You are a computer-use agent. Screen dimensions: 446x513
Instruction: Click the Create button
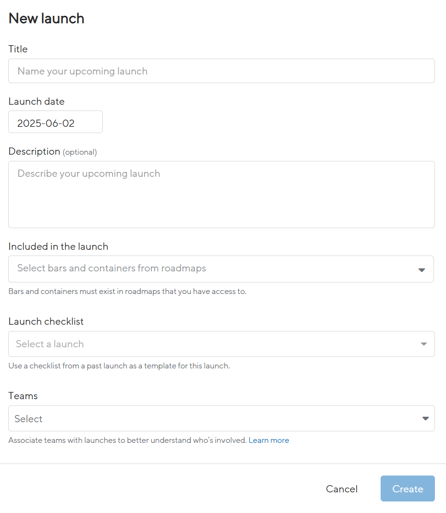408,489
